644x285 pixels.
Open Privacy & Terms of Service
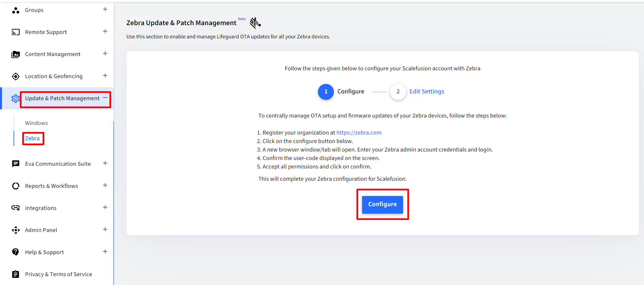[x=59, y=274]
